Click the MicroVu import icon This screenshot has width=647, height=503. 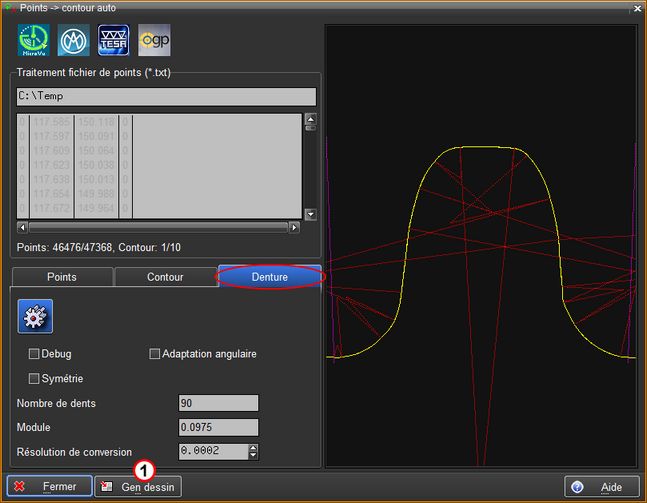coord(33,40)
